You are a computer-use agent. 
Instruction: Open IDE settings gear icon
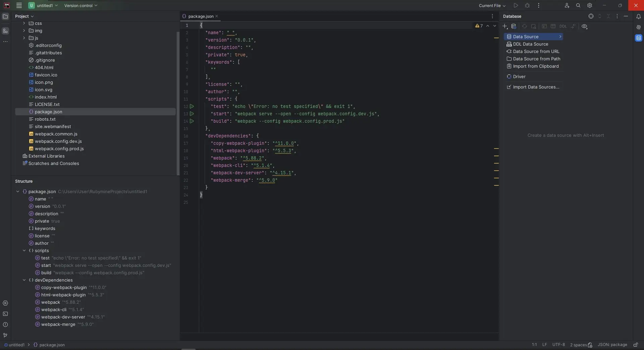(589, 6)
